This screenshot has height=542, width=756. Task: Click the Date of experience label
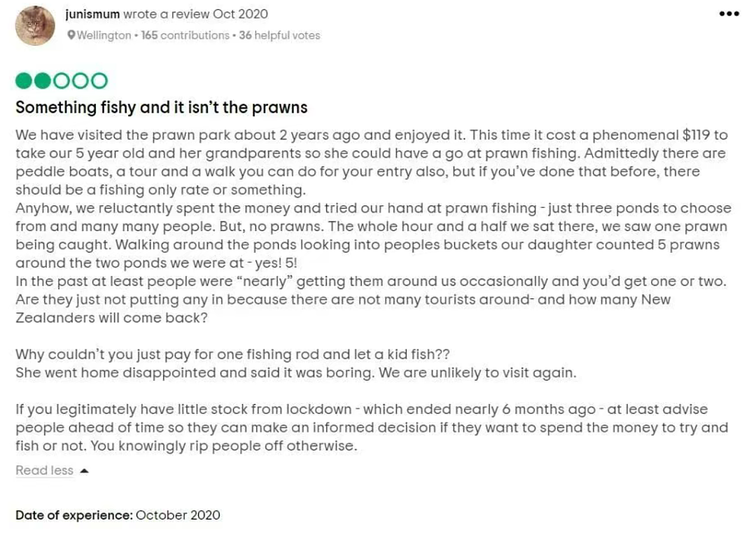coord(73,515)
